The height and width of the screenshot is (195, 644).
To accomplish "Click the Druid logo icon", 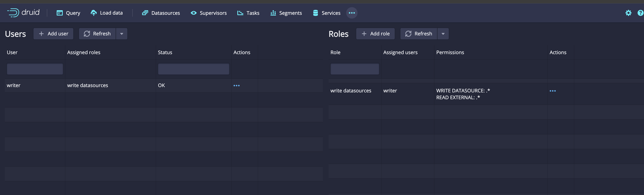I will [x=13, y=12].
